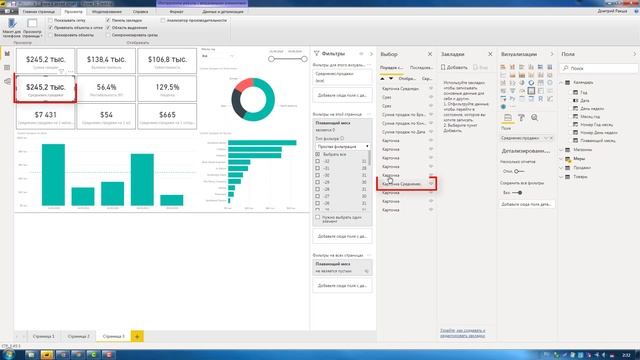The width and height of the screenshot is (640, 360).
Task: Add a new report page with plus button
Action: click(x=137, y=336)
